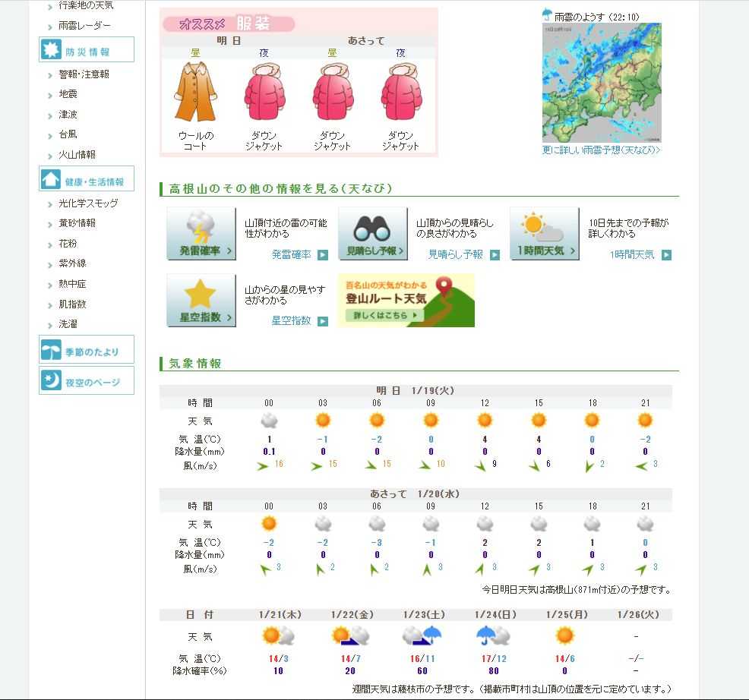Screen dimensions: 749x700
Task: Expand 花粉 sidebar item
Action: [68, 244]
